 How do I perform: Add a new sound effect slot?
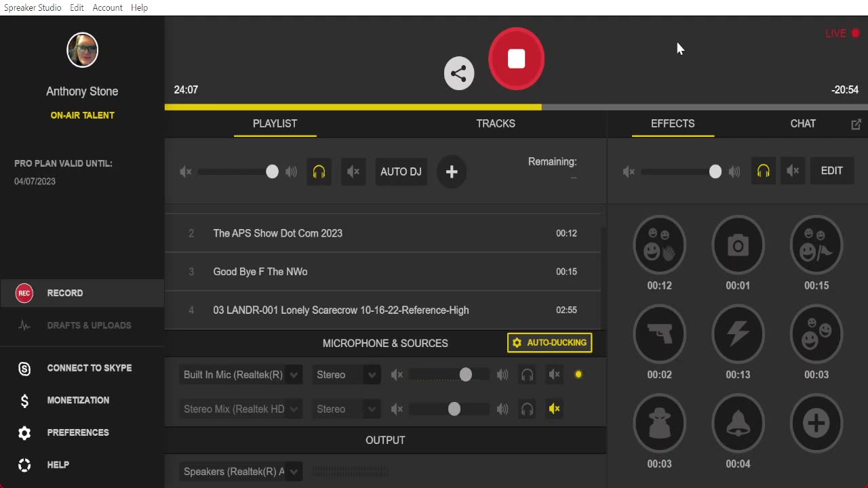(x=816, y=423)
